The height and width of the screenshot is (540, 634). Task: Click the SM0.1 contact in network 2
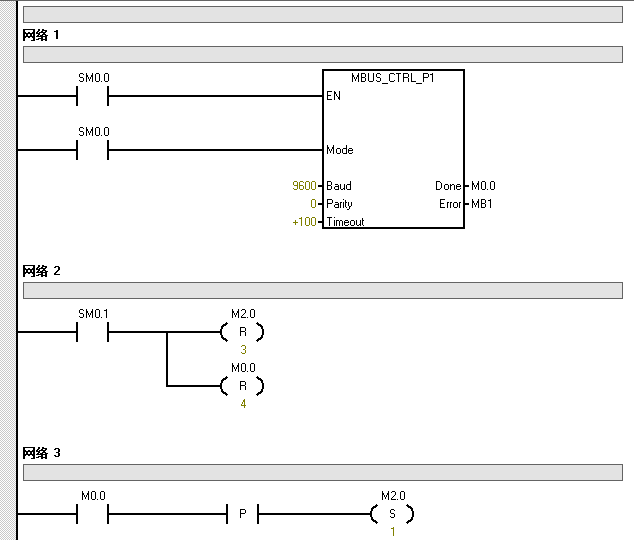tap(93, 333)
